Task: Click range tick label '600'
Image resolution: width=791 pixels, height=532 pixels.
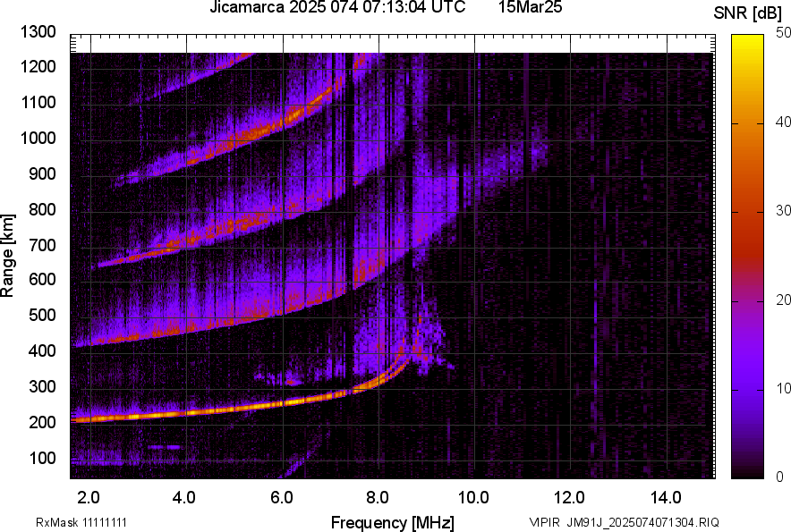Action: [x=42, y=279]
